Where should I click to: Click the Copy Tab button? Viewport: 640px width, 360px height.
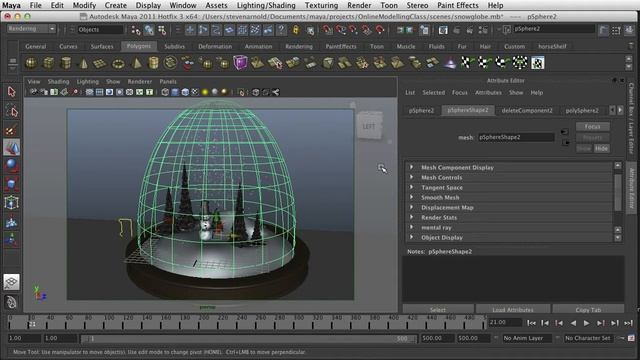coord(588,310)
